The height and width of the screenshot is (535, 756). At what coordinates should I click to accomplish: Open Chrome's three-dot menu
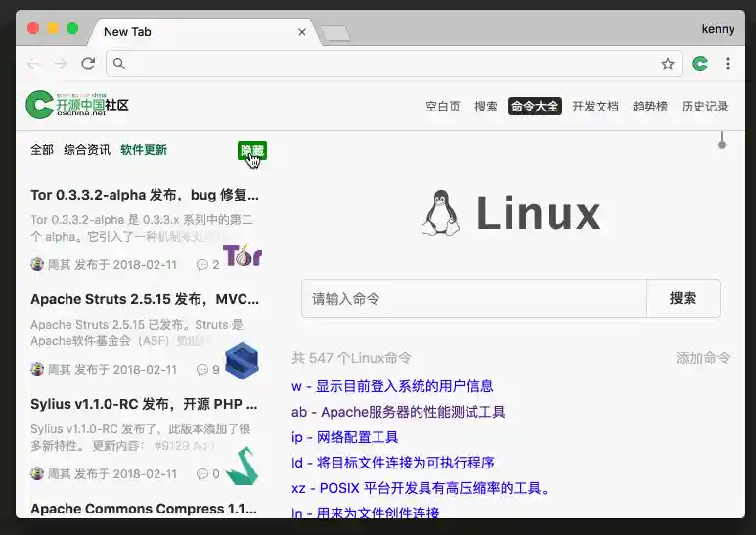click(x=728, y=64)
